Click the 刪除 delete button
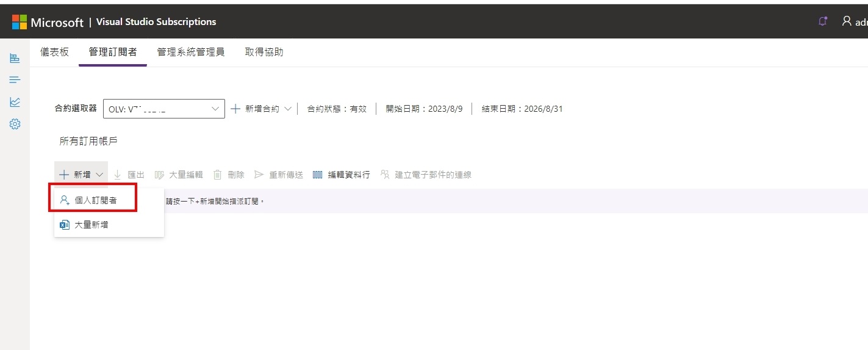The height and width of the screenshot is (350, 868). click(x=229, y=175)
